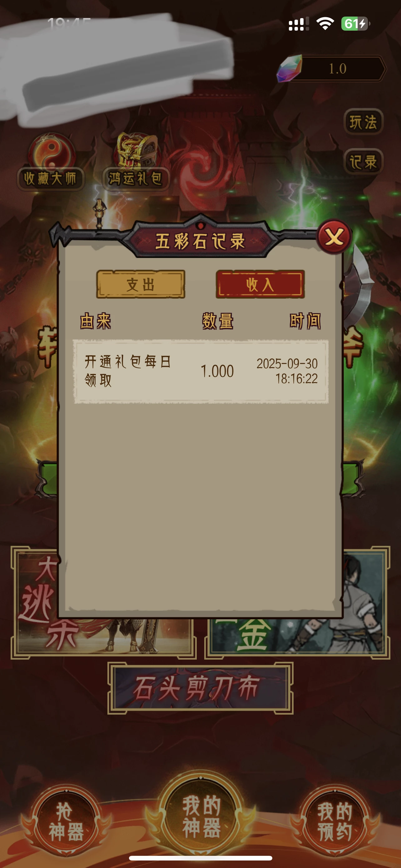Click the 由来 column header
Screen dimensions: 401x868
click(x=96, y=321)
